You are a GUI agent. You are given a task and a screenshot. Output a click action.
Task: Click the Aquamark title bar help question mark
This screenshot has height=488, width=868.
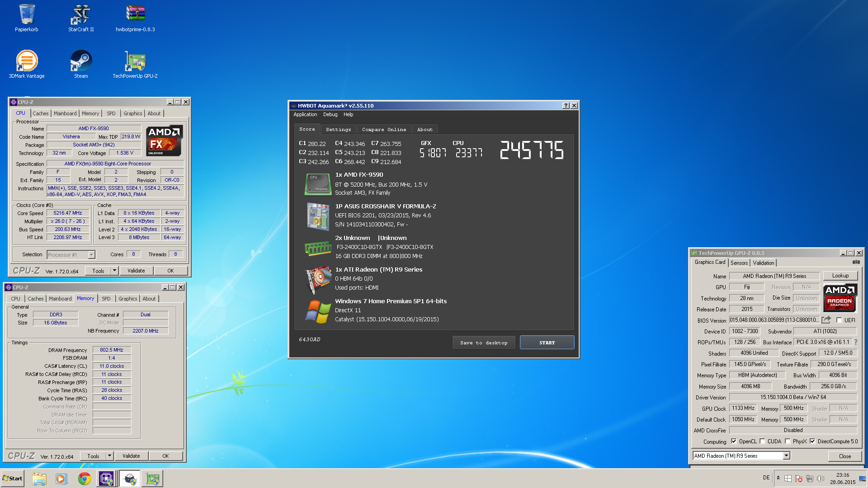[566, 106]
